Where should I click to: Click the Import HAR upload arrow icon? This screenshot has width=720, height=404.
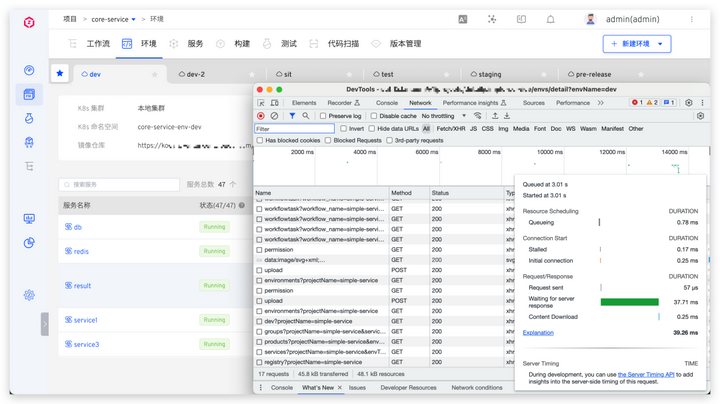[495, 116]
